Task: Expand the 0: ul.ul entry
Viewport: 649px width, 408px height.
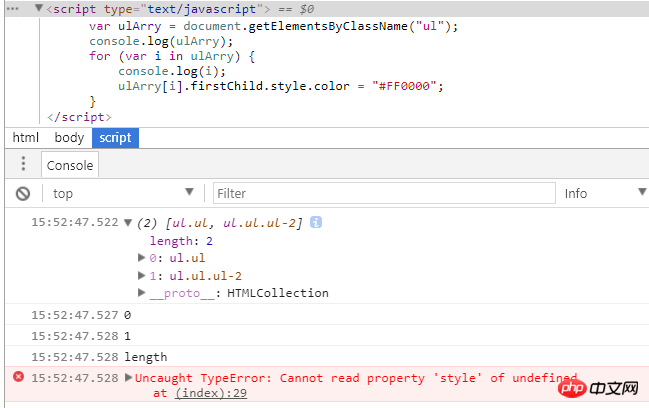Action: point(142,257)
